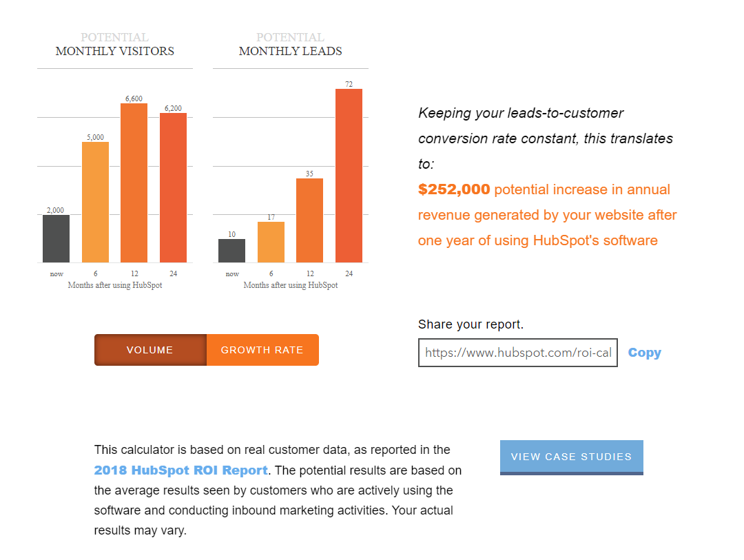Click the gray 2,000 visitors "now" bar
744x560 pixels.
[56, 238]
